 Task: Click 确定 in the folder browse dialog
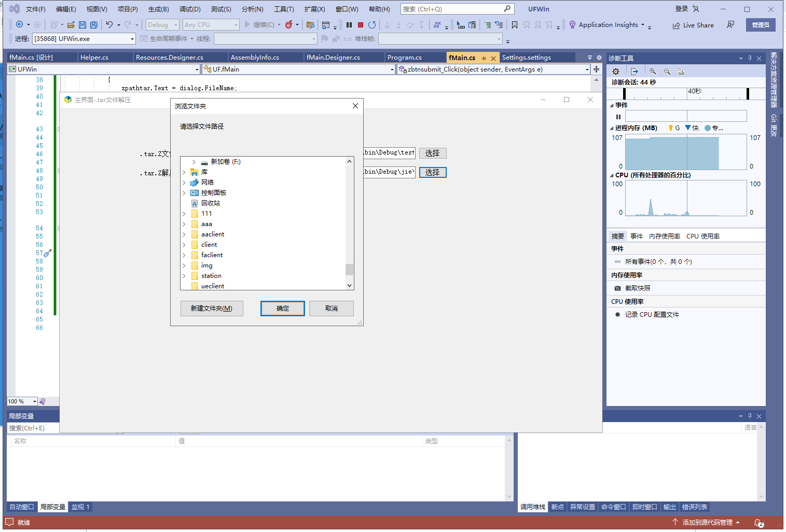point(283,309)
